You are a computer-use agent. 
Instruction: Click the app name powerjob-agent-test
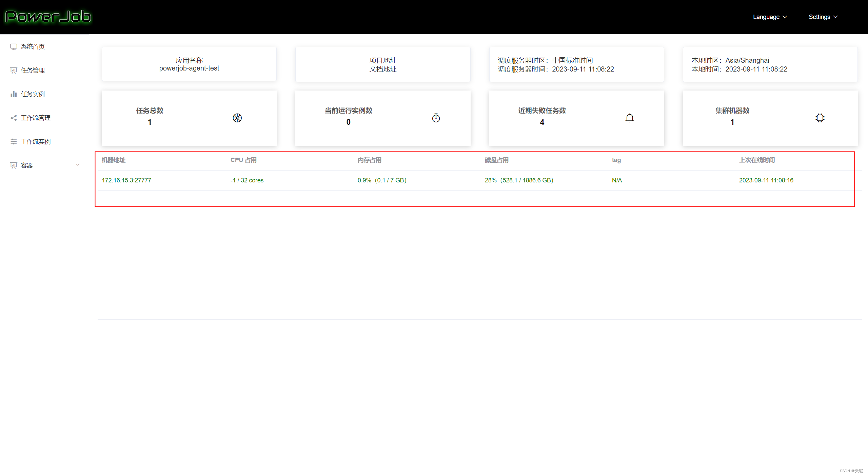click(189, 68)
